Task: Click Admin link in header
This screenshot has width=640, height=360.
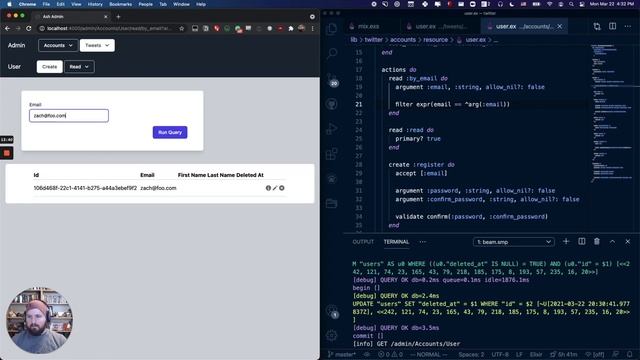Action: pyautogui.click(x=16, y=45)
